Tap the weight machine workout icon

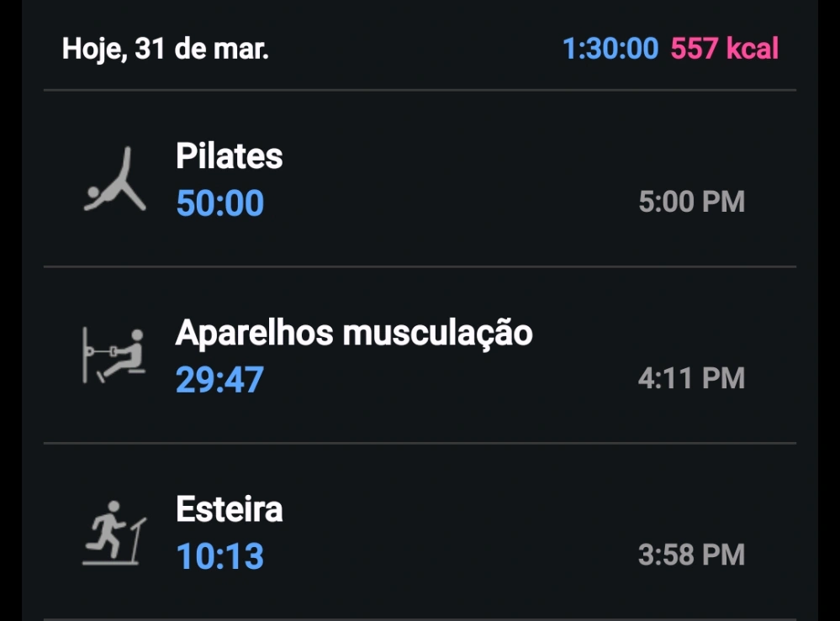coord(114,356)
